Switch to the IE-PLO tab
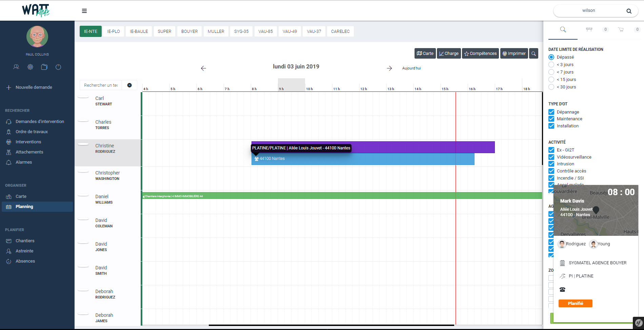 point(114,32)
